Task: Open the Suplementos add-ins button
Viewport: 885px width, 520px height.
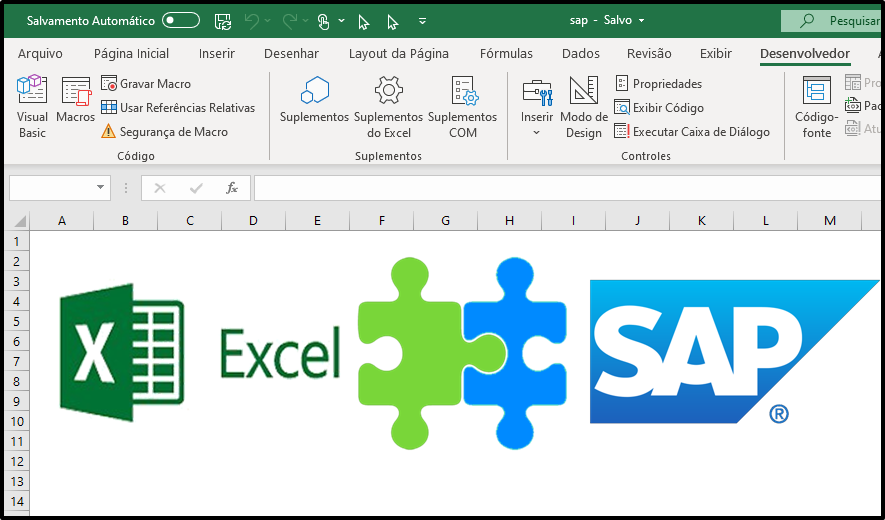Action: (x=314, y=106)
